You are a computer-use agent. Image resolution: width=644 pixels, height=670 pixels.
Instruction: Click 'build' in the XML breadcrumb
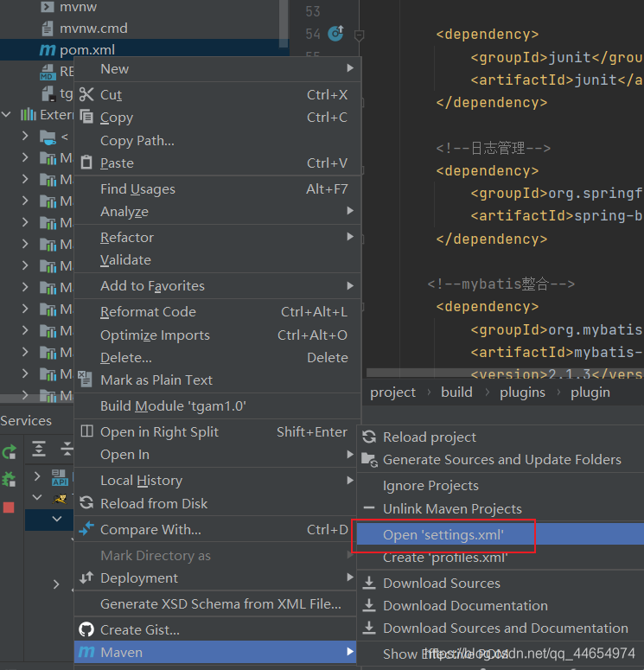(456, 392)
